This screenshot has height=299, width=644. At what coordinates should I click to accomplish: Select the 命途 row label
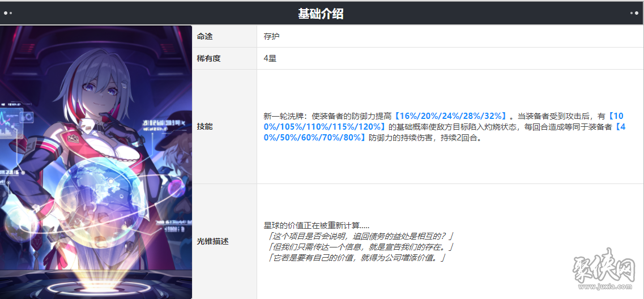205,36
